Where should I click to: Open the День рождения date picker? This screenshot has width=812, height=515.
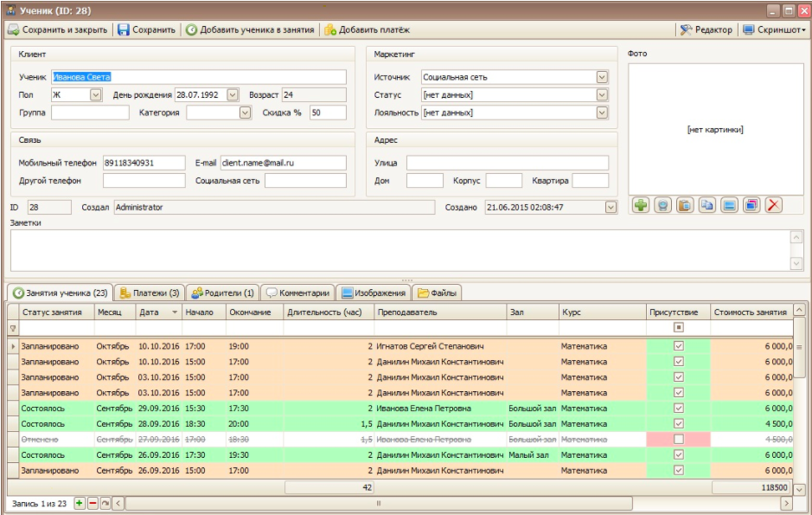click(232, 95)
